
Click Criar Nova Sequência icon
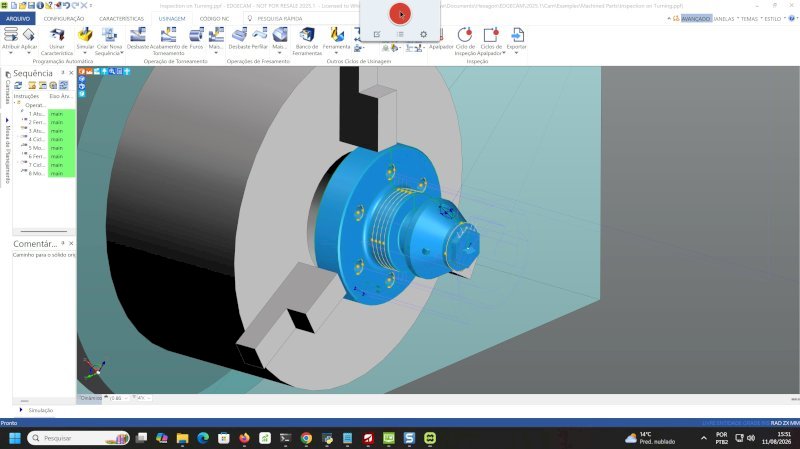[x=109, y=35]
